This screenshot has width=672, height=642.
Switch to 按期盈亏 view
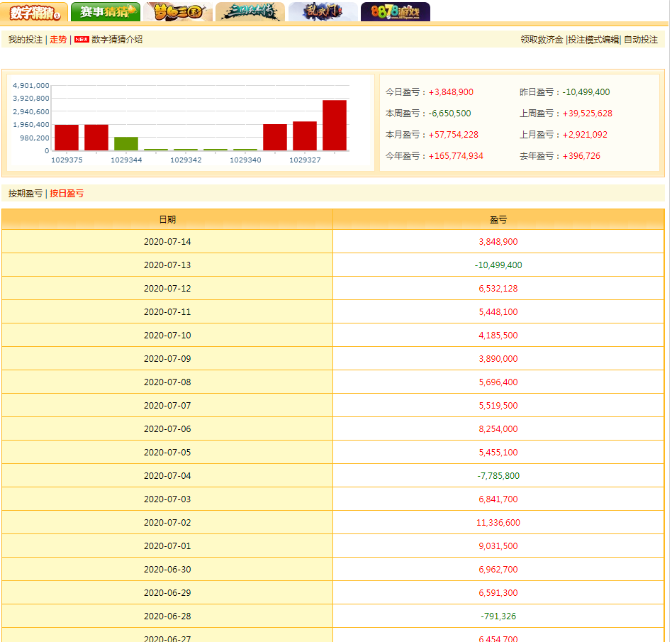click(26, 194)
